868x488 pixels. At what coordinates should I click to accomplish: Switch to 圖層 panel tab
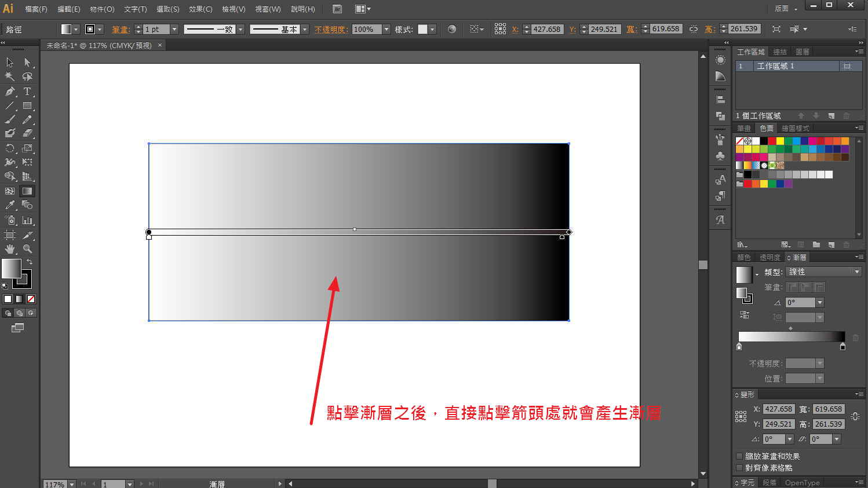pos(802,52)
